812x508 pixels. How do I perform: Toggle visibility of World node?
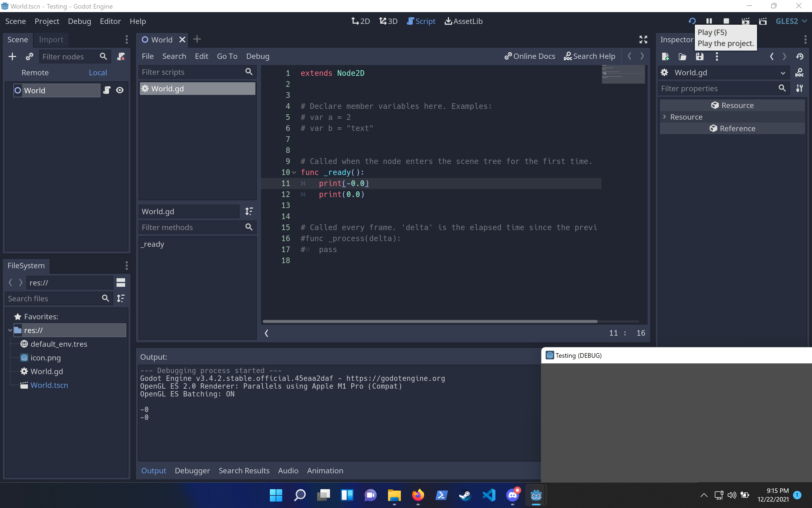(120, 90)
